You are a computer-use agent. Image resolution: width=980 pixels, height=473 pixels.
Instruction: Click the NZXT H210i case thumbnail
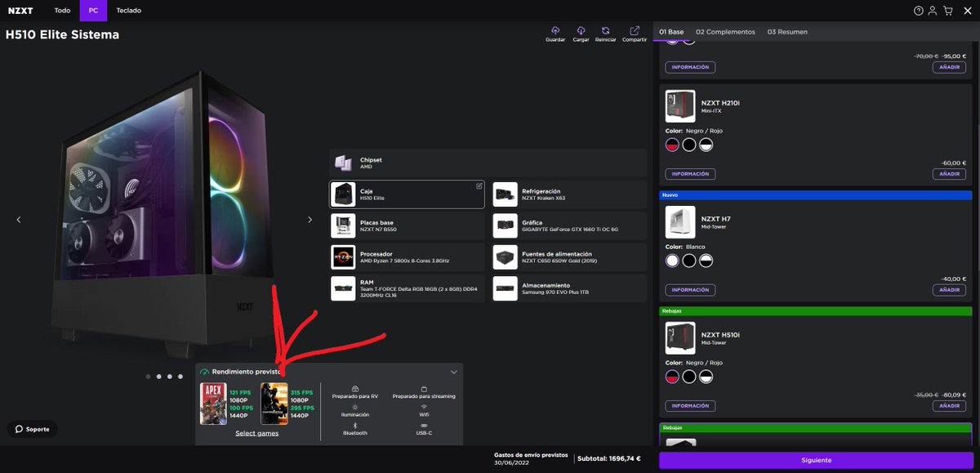[x=680, y=106]
